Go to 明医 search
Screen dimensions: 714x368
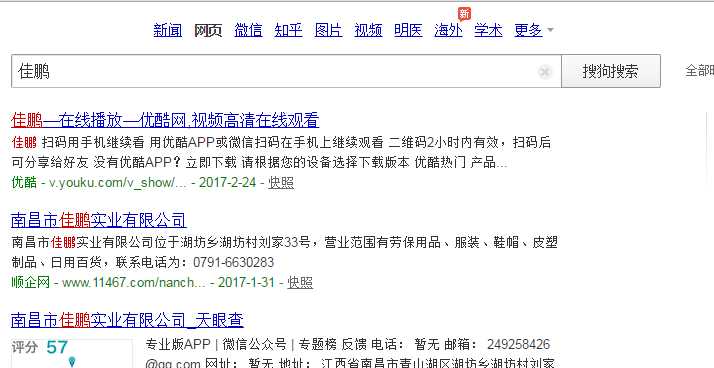[408, 31]
